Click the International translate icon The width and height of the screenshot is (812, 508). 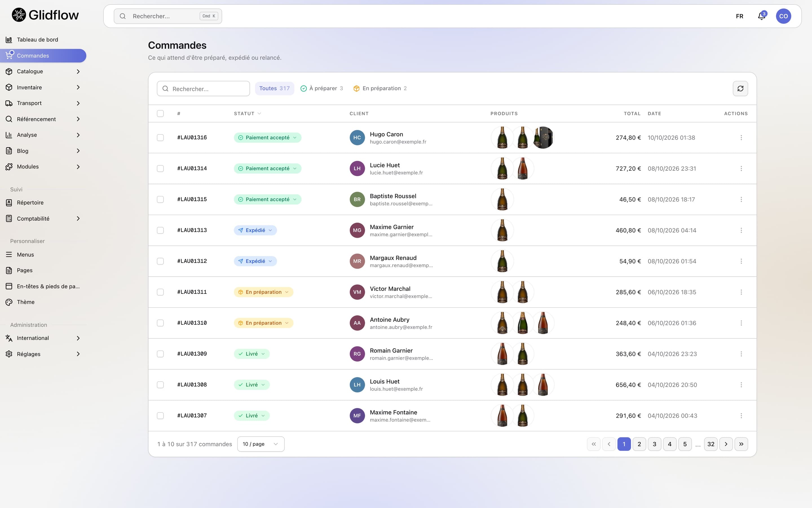(9, 338)
